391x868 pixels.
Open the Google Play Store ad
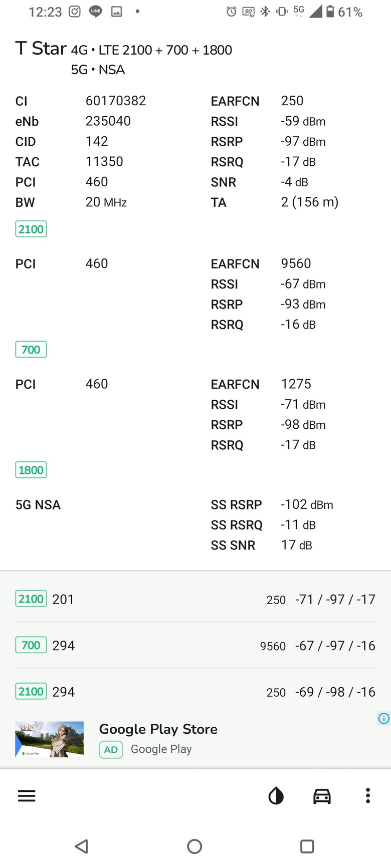tap(195, 739)
